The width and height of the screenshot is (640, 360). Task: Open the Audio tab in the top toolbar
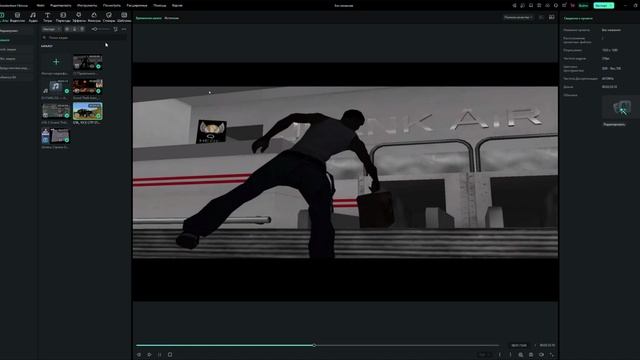(33, 17)
